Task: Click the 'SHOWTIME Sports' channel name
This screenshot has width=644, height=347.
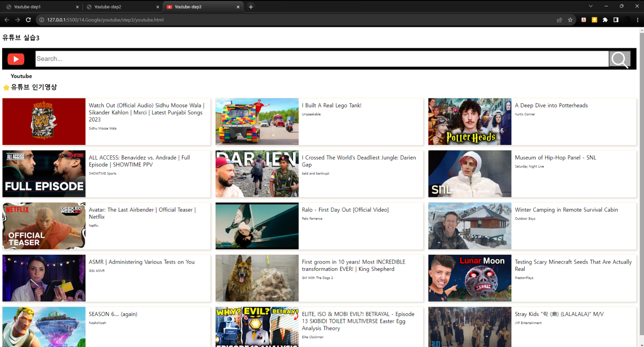Action: pyautogui.click(x=102, y=173)
